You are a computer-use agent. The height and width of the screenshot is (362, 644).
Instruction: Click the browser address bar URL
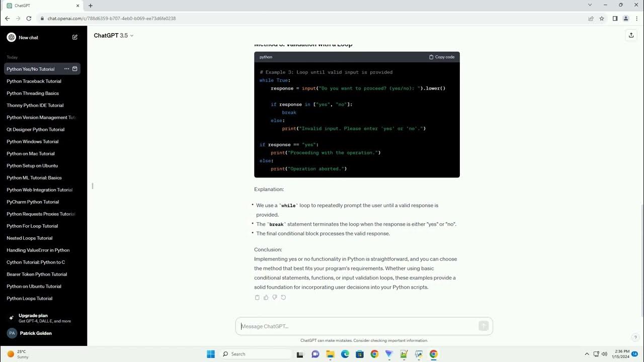pyautogui.click(x=112, y=19)
